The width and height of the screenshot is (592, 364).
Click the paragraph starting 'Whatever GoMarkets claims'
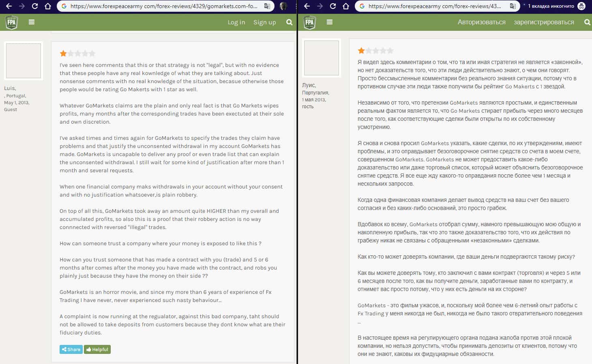click(x=172, y=114)
